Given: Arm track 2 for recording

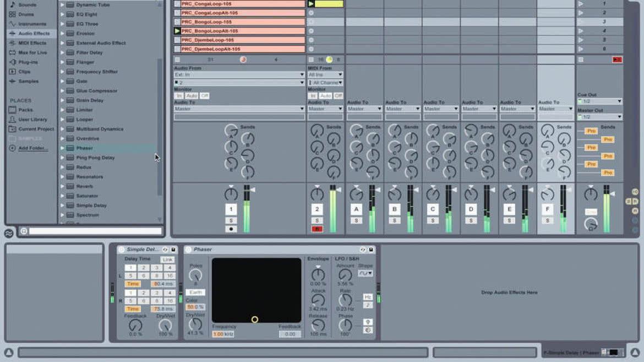Looking at the screenshot, I should (x=316, y=229).
